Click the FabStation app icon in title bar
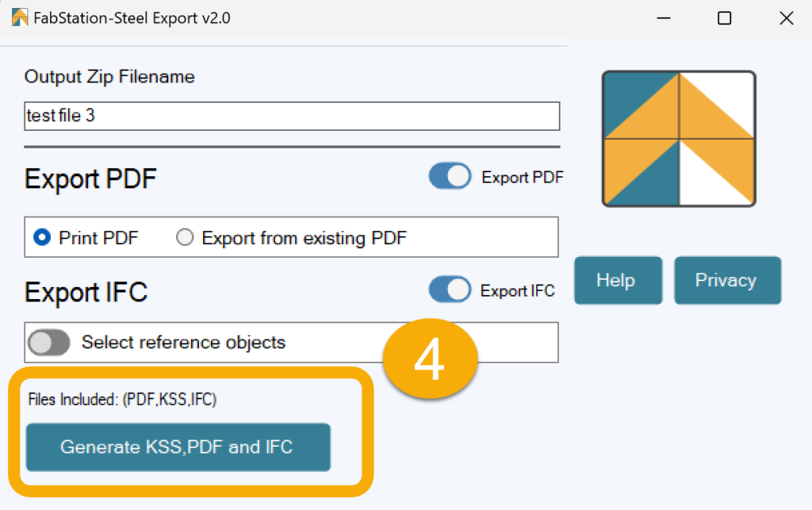 tap(19, 17)
